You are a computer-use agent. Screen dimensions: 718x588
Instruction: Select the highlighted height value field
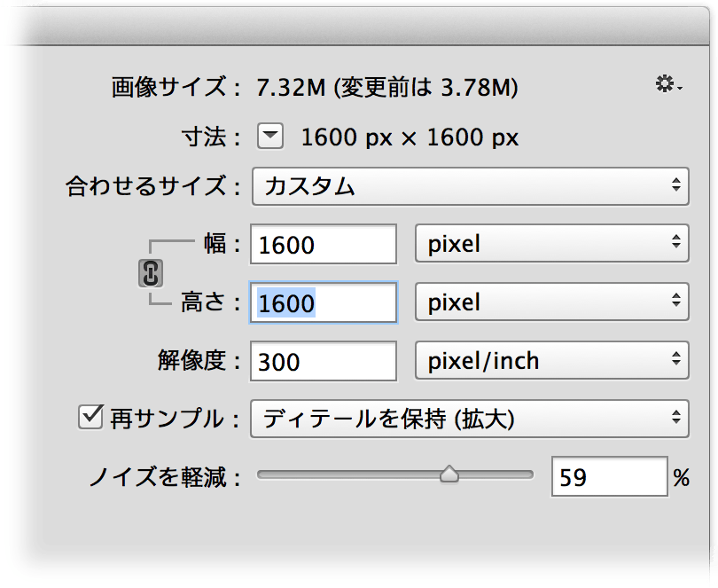[323, 302]
